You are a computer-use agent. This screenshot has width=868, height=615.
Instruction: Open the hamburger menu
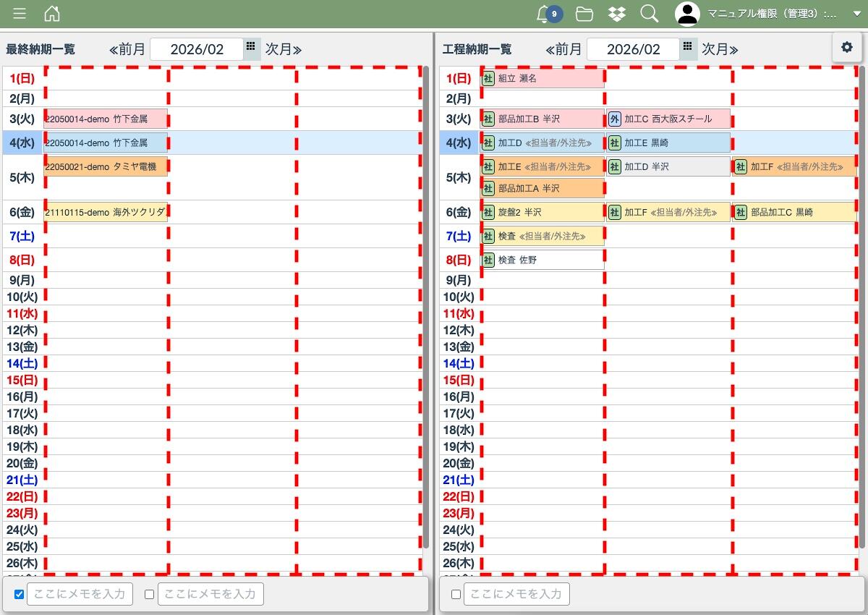[x=20, y=14]
